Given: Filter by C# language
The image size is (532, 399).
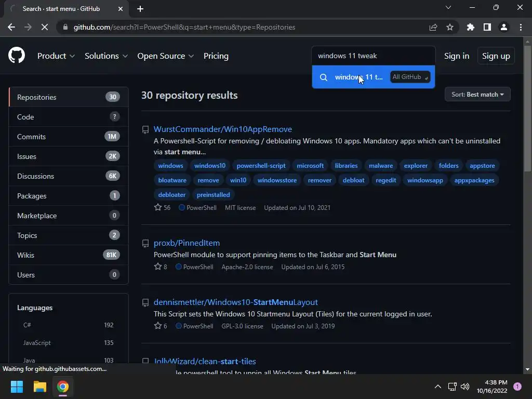Looking at the screenshot, I should [x=68, y=325].
